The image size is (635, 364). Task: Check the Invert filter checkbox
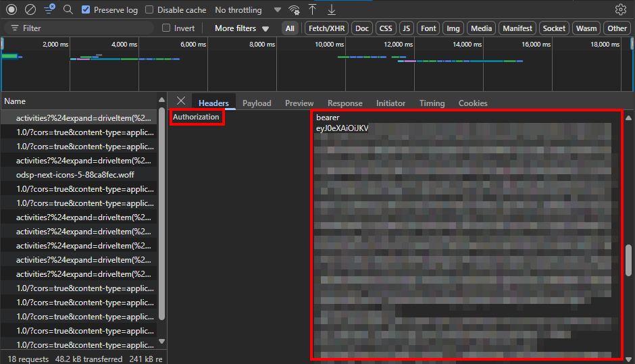166,28
